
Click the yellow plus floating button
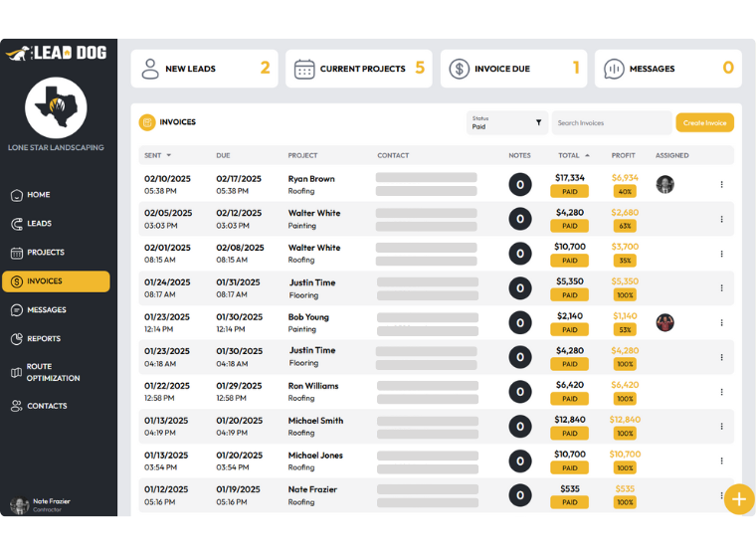739,499
